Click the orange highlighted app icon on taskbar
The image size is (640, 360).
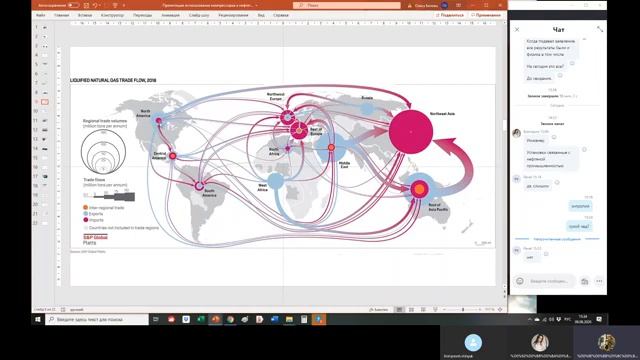click(319, 320)
